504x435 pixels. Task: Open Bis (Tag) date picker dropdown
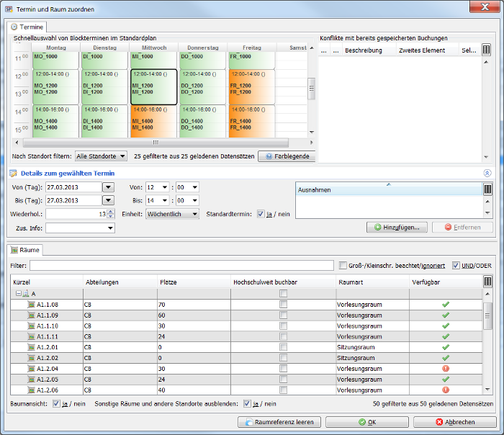click(x=108, y=200)
